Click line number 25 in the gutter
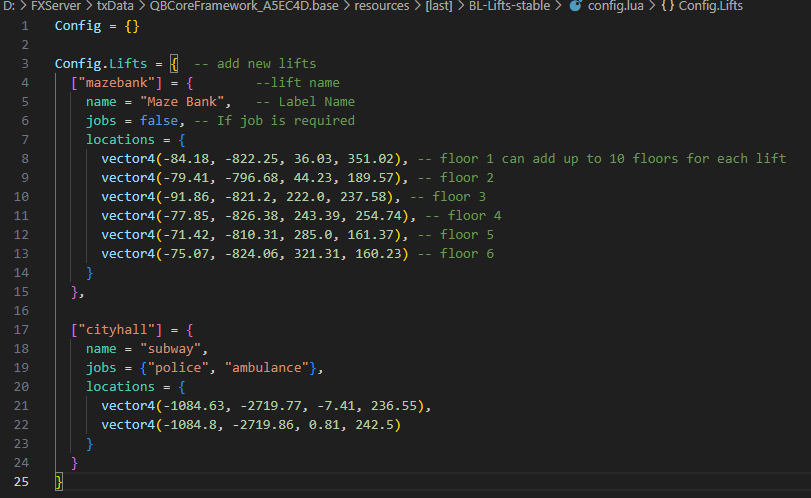 tap(21, 482)
